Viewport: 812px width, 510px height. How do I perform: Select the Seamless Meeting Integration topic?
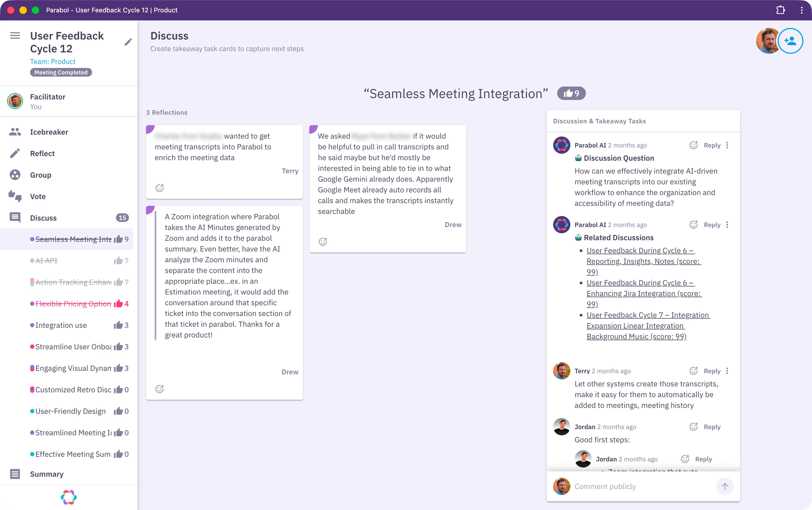[67, 239]
